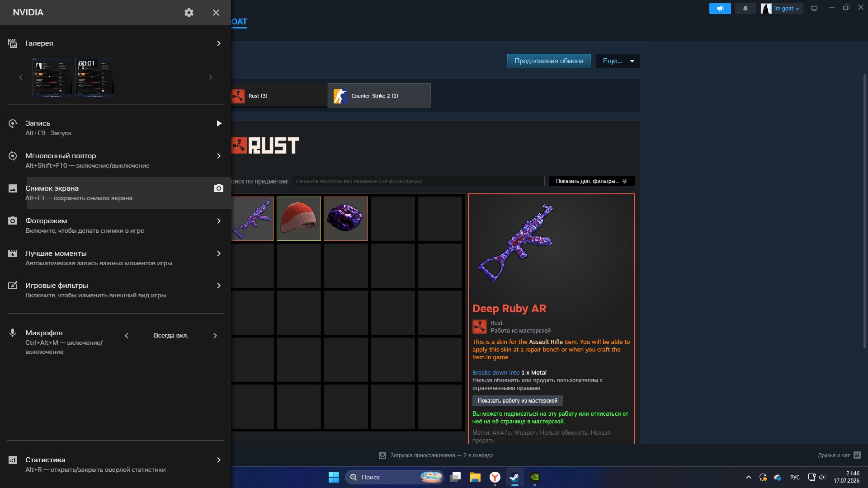
Task: Expand Игровые фильтры options
Action: 219,286
